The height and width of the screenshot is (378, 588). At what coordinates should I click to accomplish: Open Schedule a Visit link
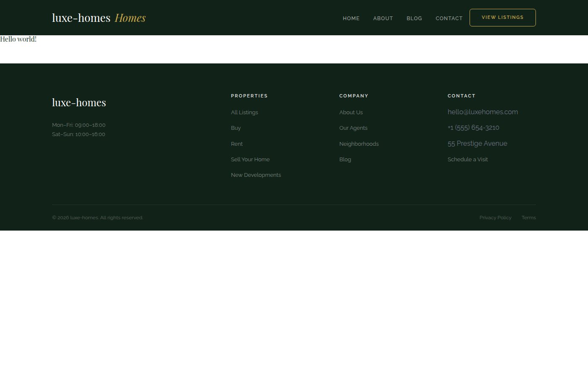pos(467,159)
